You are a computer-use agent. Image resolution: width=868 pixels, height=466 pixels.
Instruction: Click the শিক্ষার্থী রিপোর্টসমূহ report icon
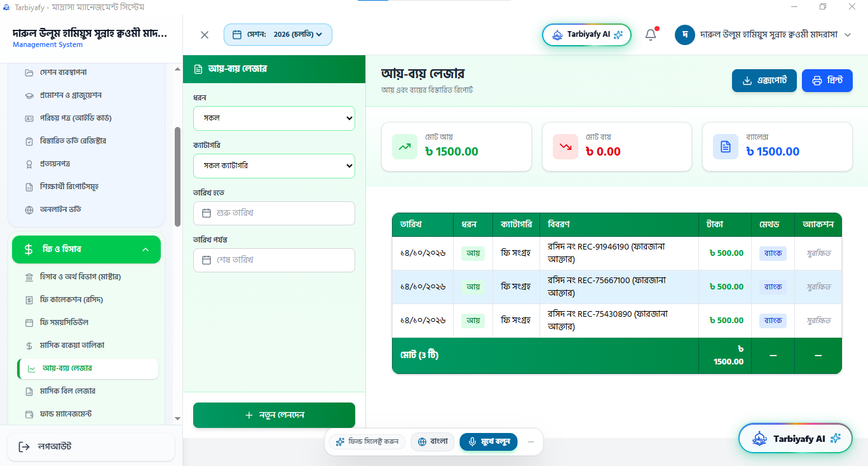click(29, 187)
